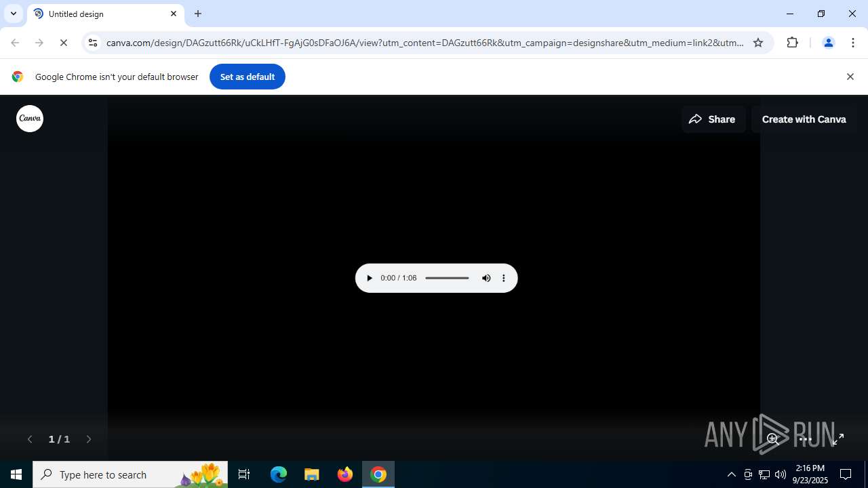The image size is (868, 488).
Task: Minimize the Chrome window
Action: (790, 14)
